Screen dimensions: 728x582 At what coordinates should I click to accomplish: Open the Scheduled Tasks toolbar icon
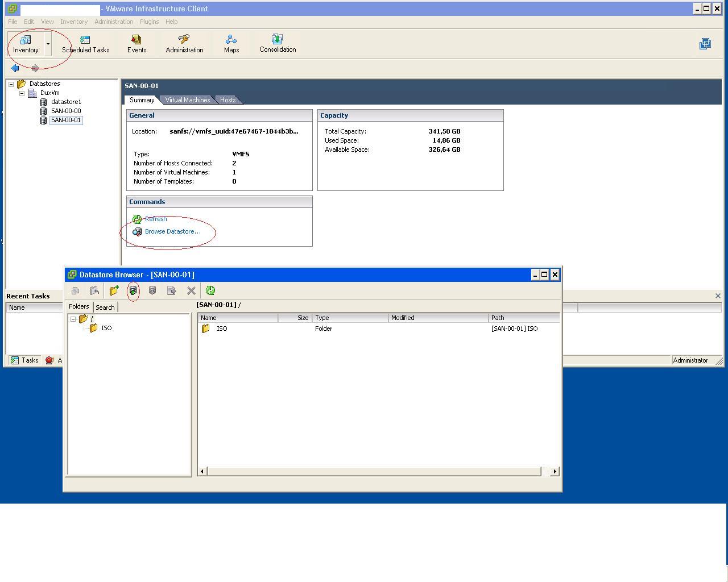85,44
